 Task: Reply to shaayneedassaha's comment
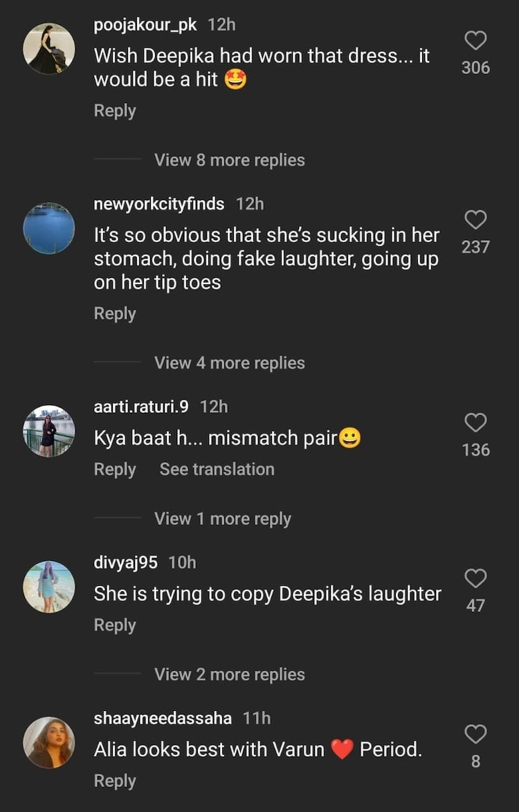coord(115,781)
